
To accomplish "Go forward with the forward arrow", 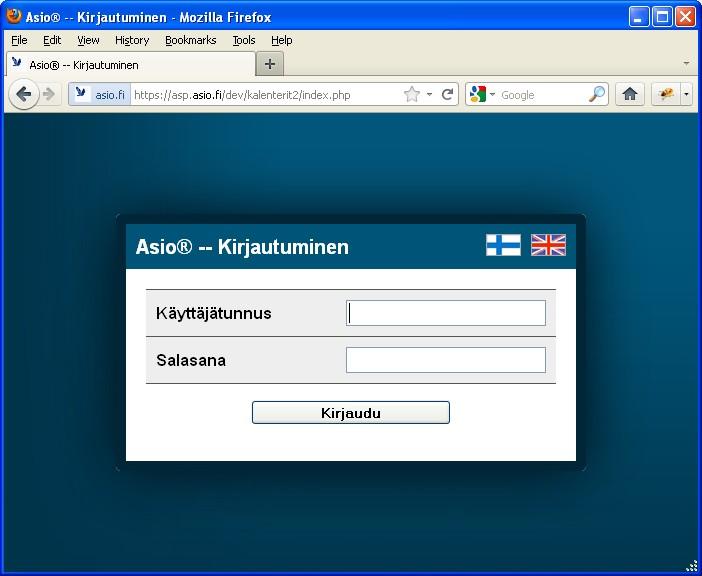I will (x=48, y=94).
